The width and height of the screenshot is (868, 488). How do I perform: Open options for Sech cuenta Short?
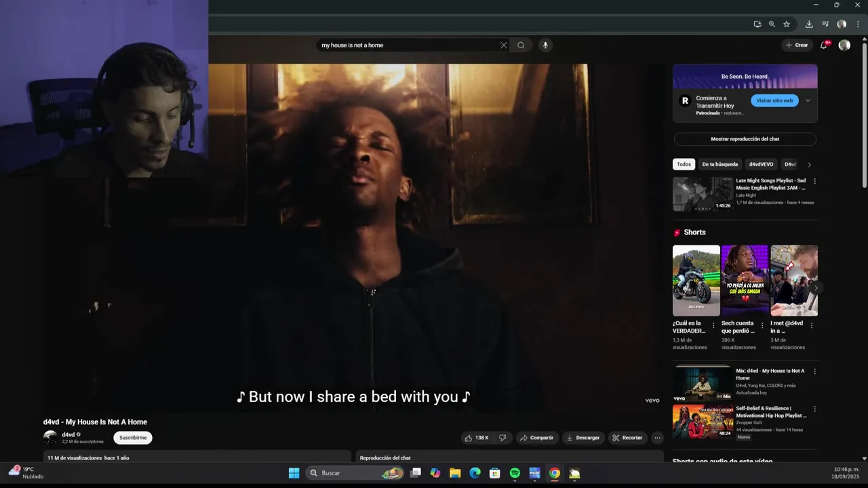(x=762, y=325)
